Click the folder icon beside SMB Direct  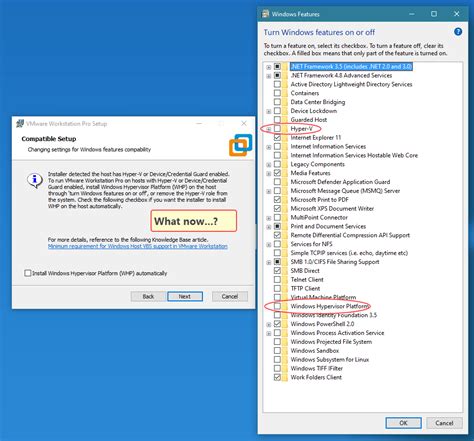pos(285,271)
